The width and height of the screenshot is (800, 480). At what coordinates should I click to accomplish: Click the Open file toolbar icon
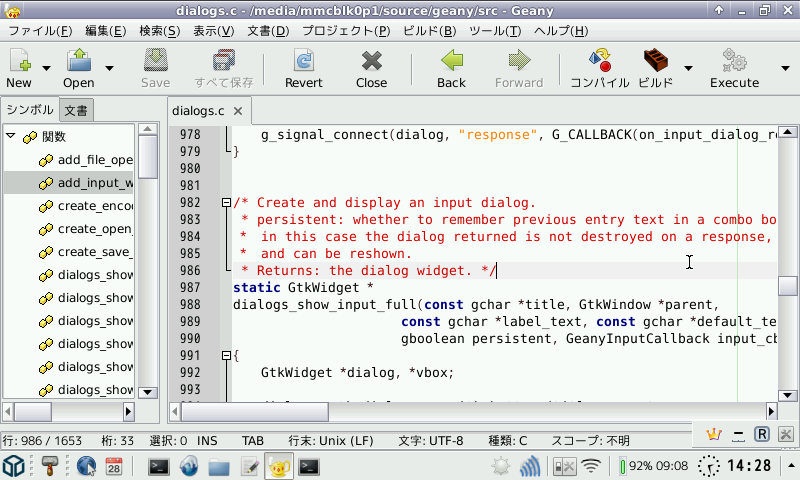78,60
